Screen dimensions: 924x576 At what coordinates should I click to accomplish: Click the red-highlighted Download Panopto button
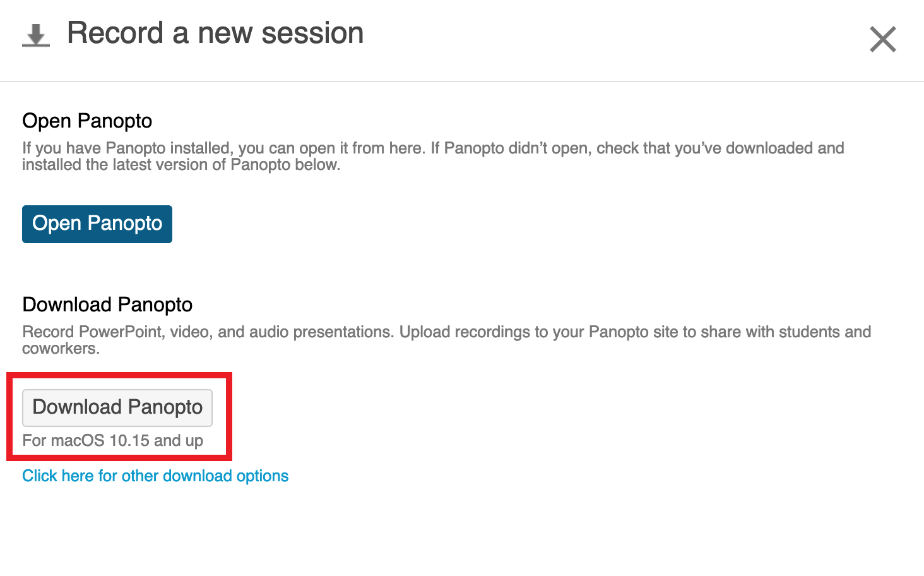[x=117, y=407]
